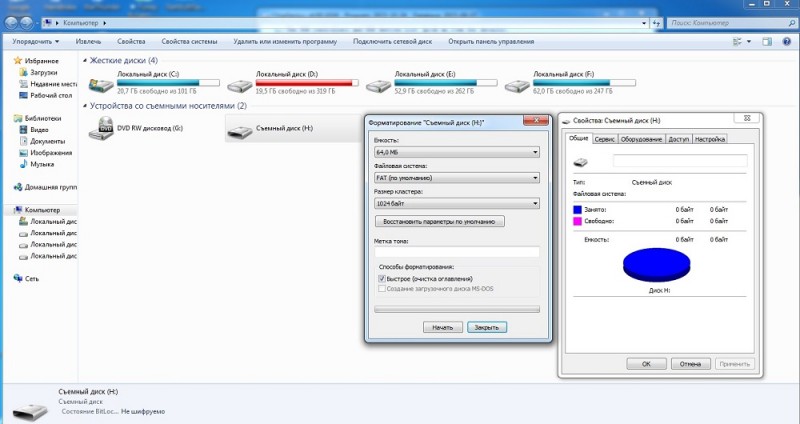Click Восстановить параметры по умолчанию button
This screenshot has height=424, width=800.
click(439, 221)
